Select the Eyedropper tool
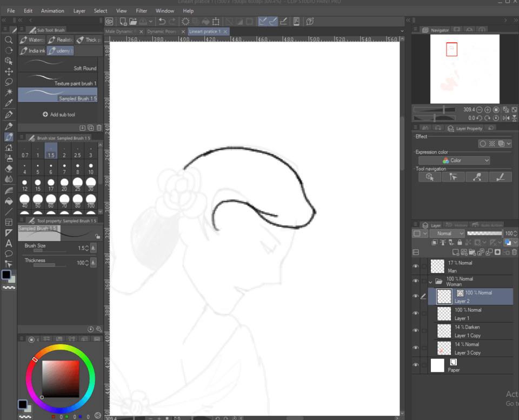519x420 pixels. [x=9, y=103]
